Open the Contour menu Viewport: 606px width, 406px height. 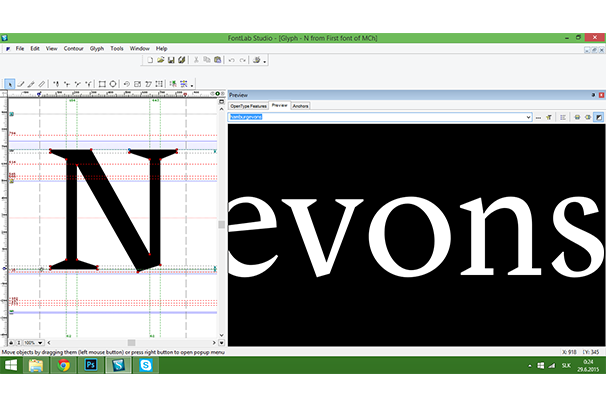[73, 48]
